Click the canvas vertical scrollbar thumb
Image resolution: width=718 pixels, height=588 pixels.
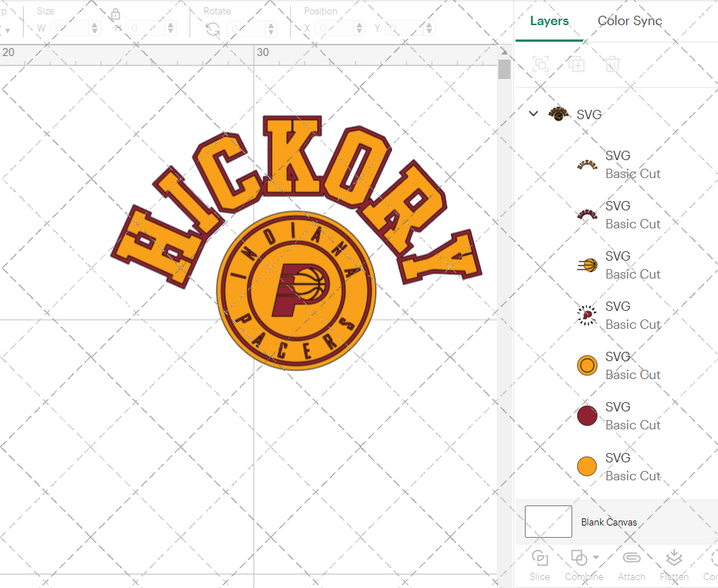(504, 70)
